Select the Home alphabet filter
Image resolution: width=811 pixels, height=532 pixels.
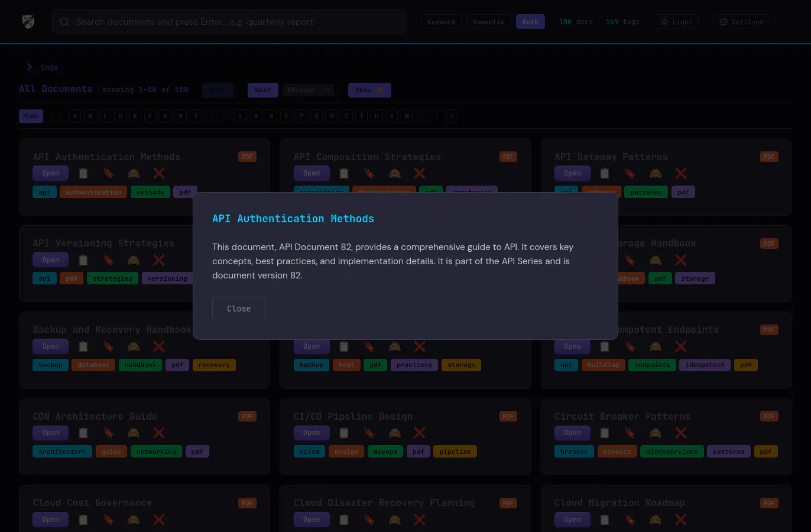pos(31,116)
